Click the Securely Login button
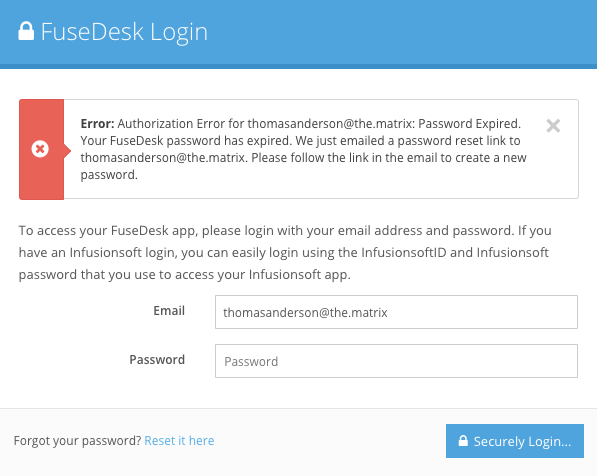This screenshot has width=597, height=476. coord(515,441)
